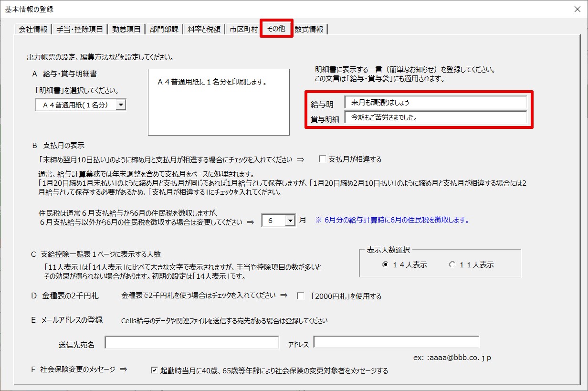Switch to the 手当・控除項目 tab

click(x=80, y=29)
